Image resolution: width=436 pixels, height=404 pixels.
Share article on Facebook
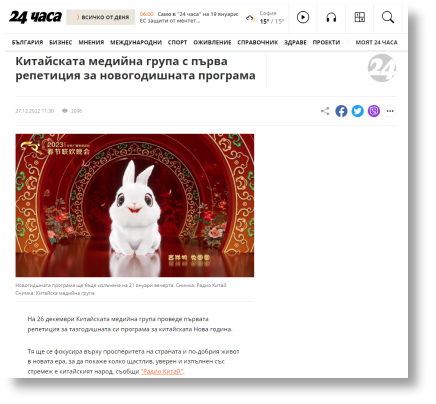341,111
